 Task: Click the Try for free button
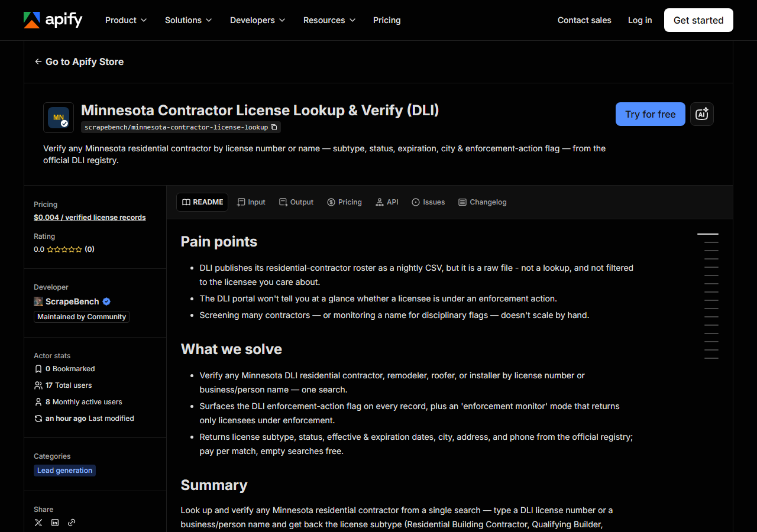pyautogui.click(x=651, y=114)
